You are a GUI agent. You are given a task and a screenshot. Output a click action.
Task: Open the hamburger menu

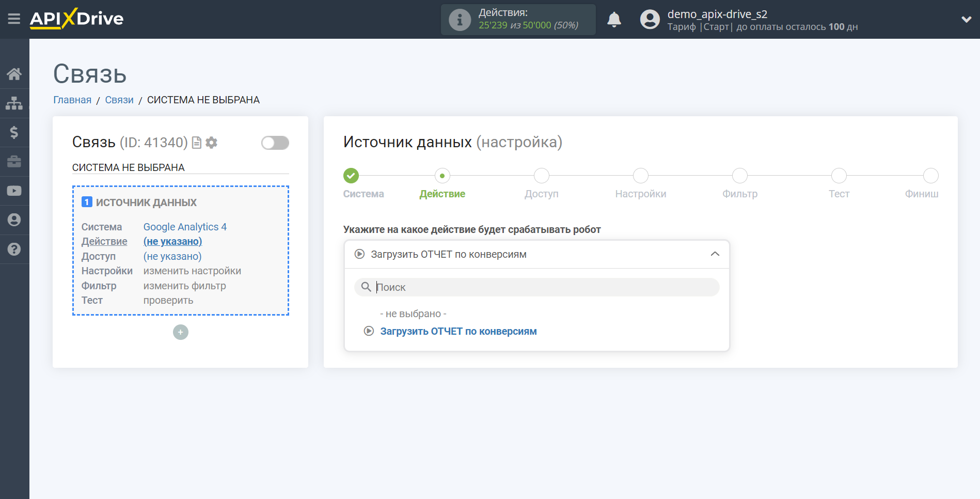(14, 19)
